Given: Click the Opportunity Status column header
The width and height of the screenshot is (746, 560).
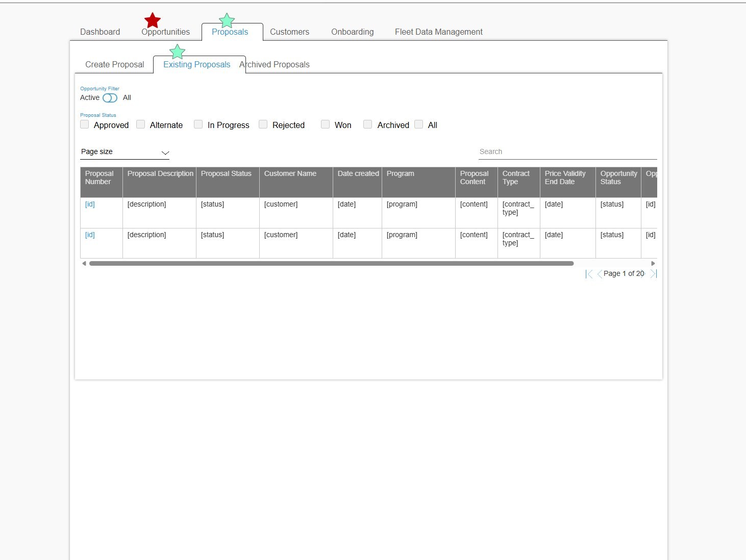Looking at the screenshot, I should [x=618, y=182].
